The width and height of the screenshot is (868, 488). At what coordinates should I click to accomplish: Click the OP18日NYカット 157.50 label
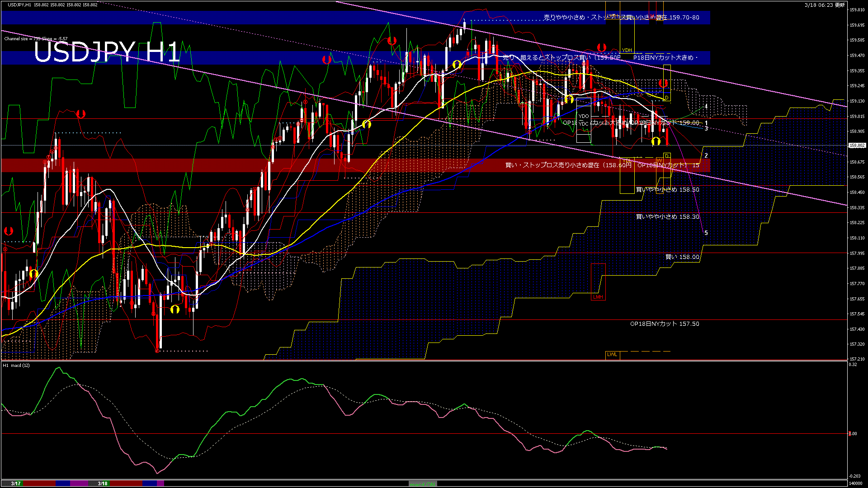665,324
